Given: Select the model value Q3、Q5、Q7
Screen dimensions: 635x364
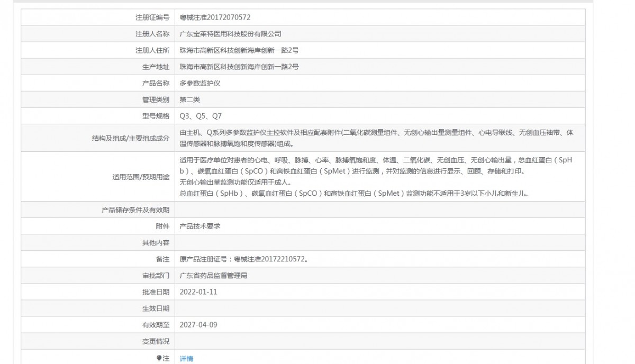Looking at the screenshot, I should (201, 116).
